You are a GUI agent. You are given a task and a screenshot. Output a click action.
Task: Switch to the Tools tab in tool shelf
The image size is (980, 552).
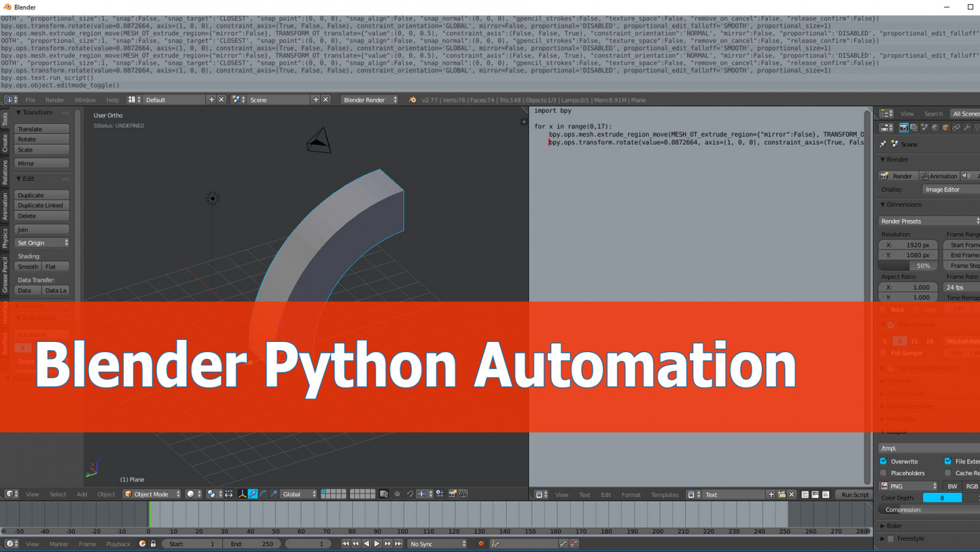coord(5,119)
